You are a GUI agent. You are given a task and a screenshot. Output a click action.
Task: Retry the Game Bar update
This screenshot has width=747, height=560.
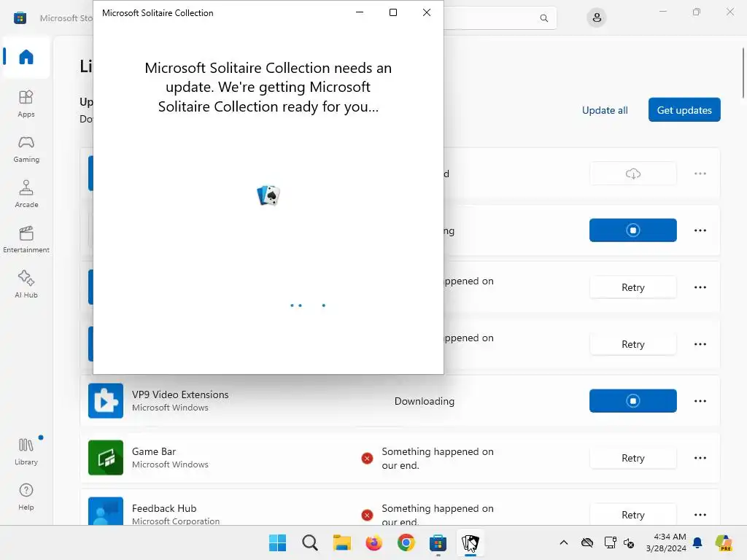[632, 458]
